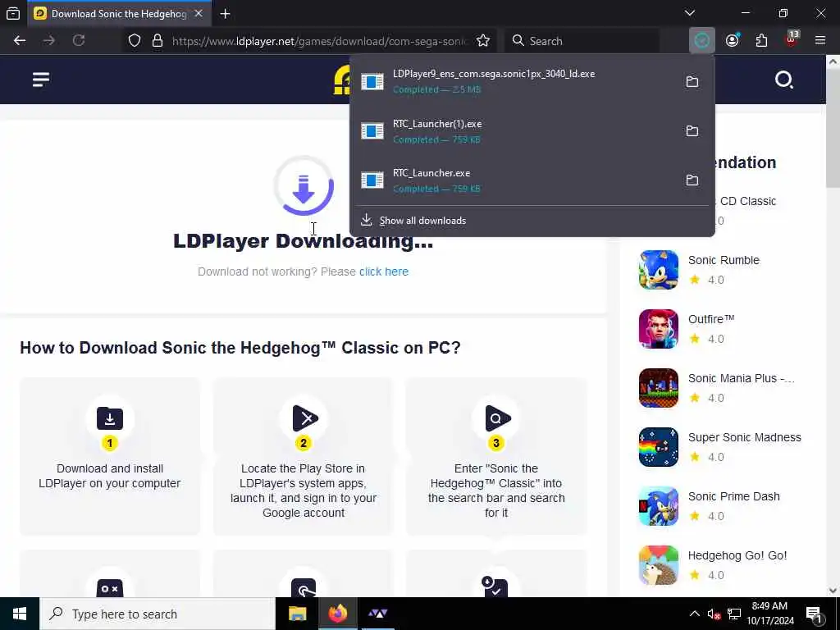Click step 2 Play Store icon
This screenshot has width=840, height=630.
pyautogui.click(x=305, y=418)
